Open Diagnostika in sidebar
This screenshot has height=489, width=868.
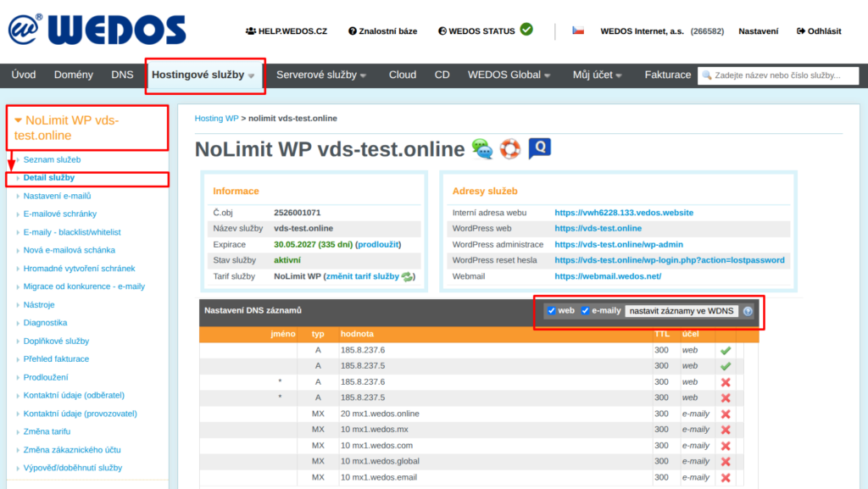[x=46, y=323]
